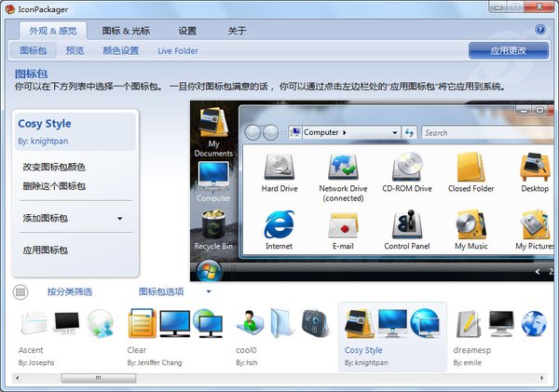
Task: Select the Cosy Style icon pack thumbnail
Action: 392,336
